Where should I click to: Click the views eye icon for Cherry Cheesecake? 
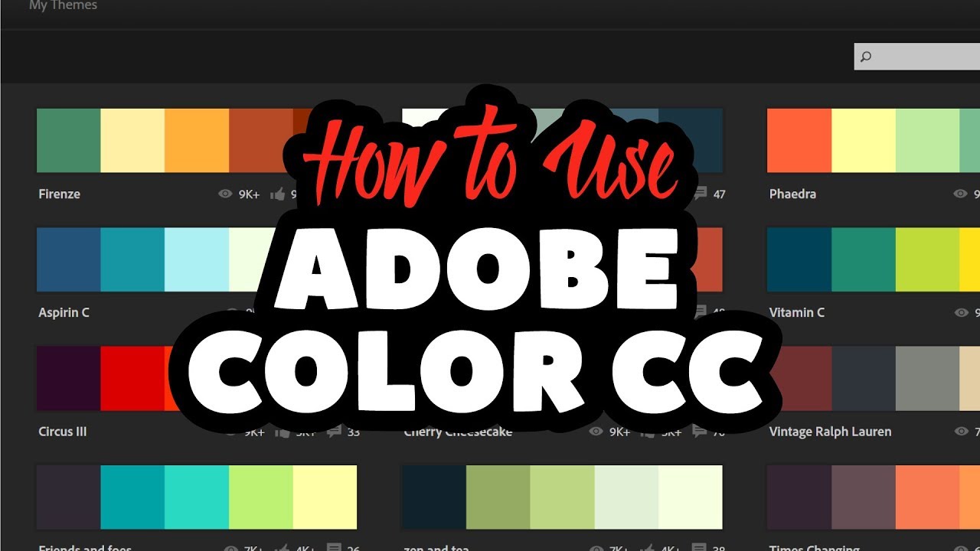point(596,432)
